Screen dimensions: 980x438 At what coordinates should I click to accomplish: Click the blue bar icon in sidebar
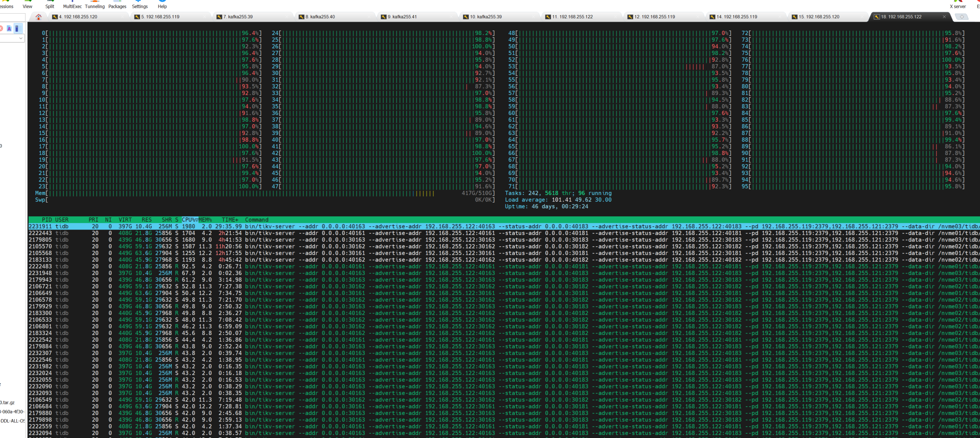pos(17,28)
